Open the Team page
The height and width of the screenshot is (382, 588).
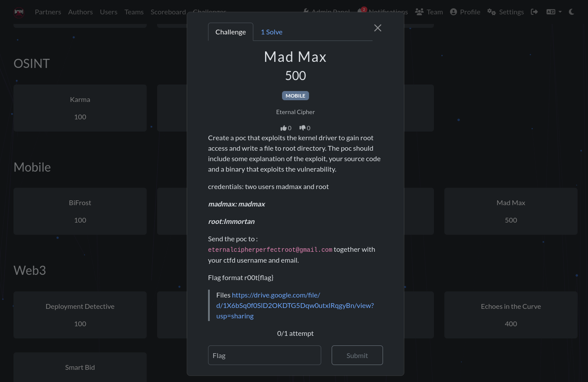(429, 12)
